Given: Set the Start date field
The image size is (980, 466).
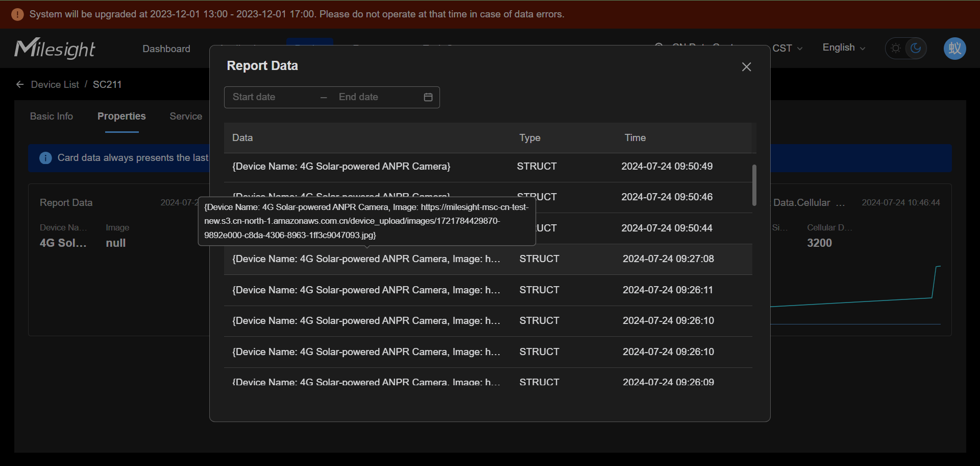Looking at the screenshot, I should pos(271,97).
